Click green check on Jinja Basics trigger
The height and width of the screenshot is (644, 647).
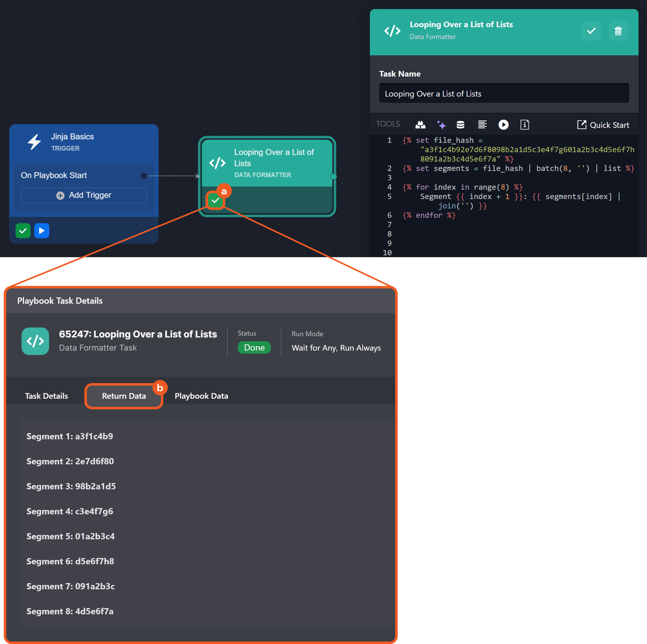tap(23, 231)
